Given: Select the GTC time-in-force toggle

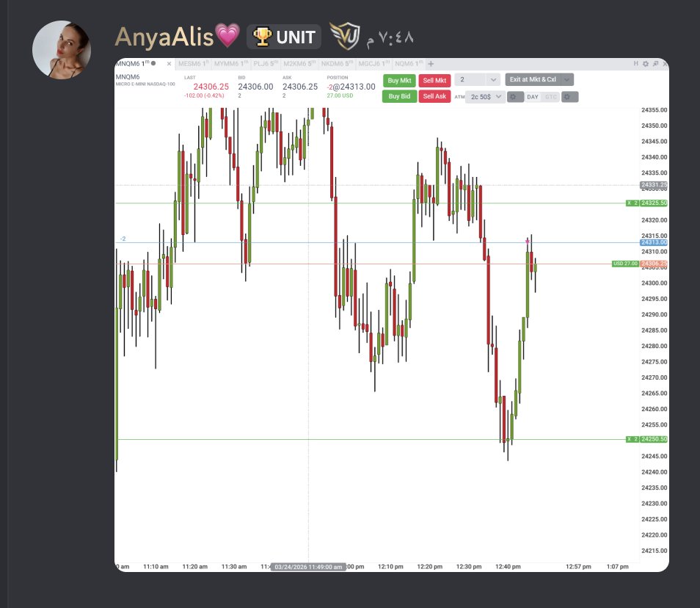Looking at the screenshot, I should click(x=551, y=97).
